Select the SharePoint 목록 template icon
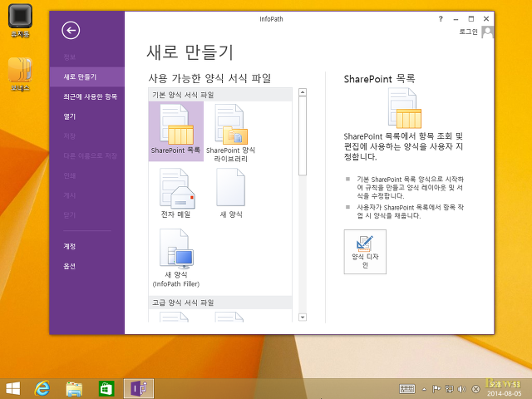Image resolution: width=532 pixels, height=399 pixels. click(x=176, y=131)
